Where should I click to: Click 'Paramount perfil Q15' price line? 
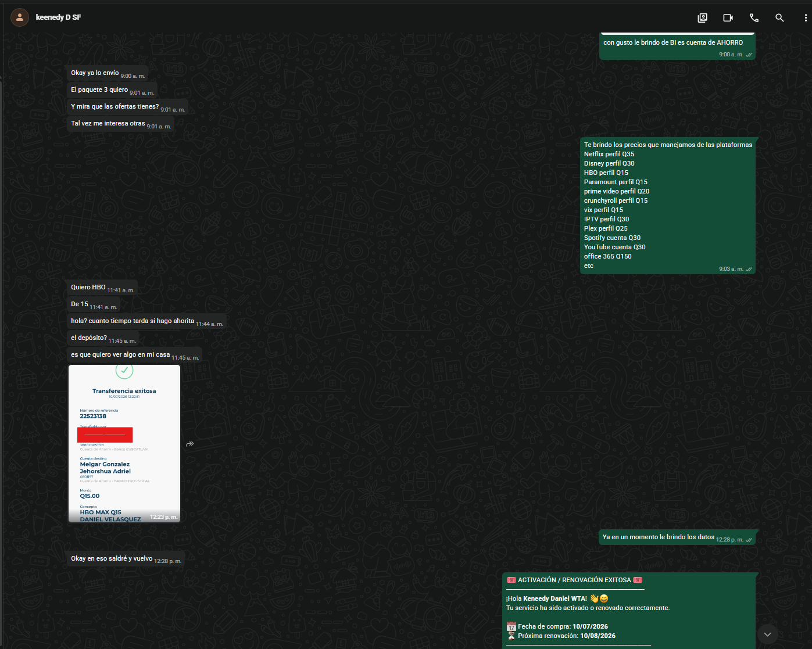(x=616, y=182)
